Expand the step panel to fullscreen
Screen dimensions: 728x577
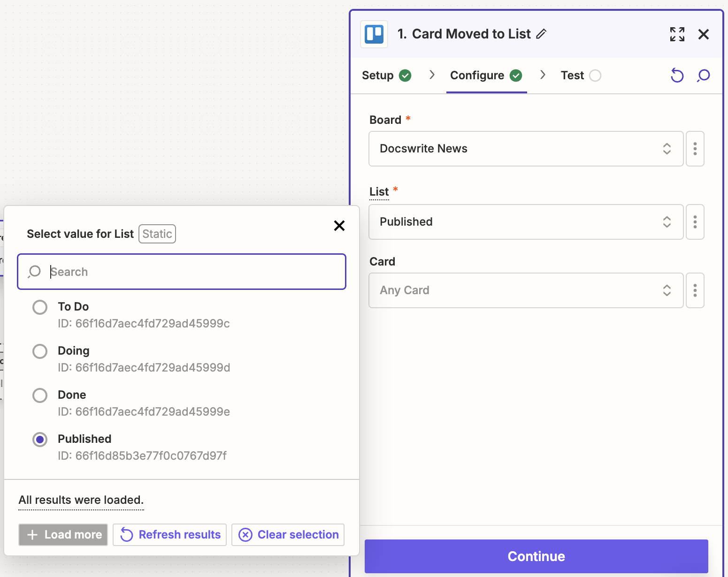coord(677,34)
